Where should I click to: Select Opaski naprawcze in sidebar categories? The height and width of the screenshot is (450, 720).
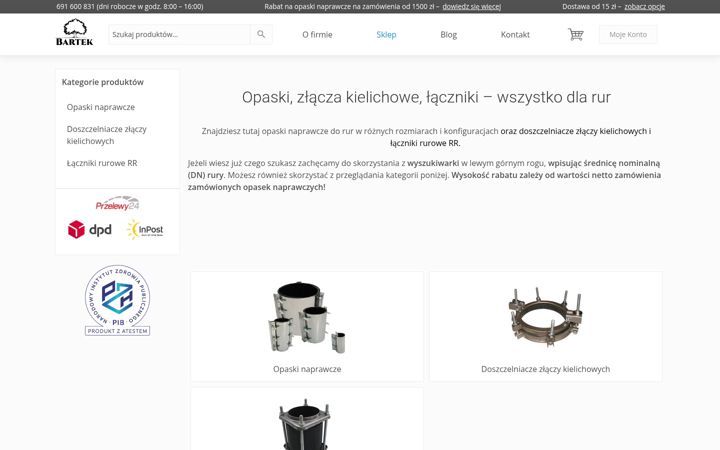[x=101, y=107]
